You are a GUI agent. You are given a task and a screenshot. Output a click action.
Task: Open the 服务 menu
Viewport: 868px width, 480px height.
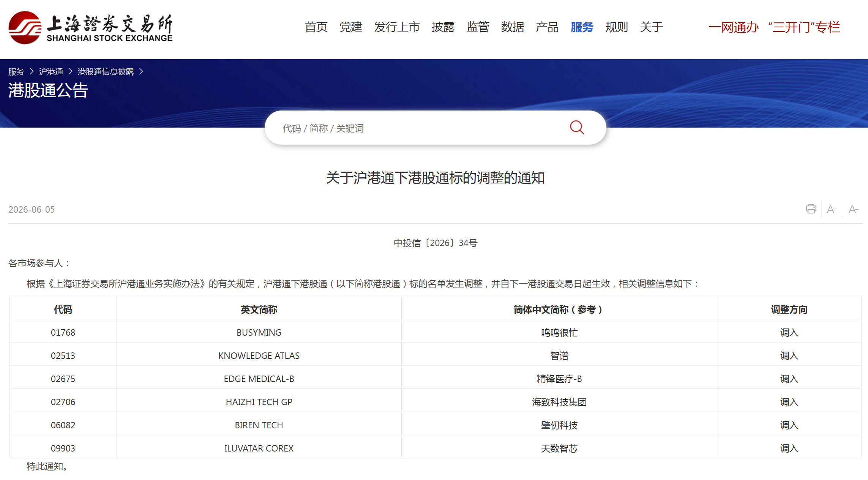(x=582, y=27)
